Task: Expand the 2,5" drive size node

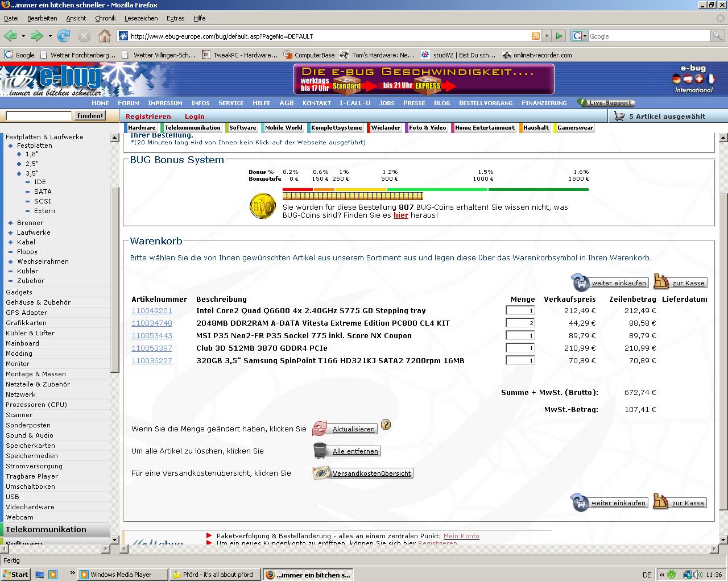Action: tap(19, 164)
